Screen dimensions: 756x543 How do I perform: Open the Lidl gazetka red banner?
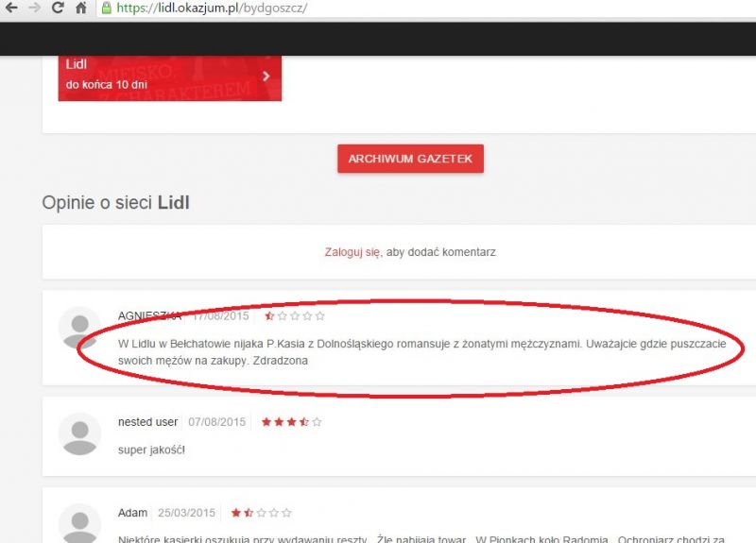170,78
